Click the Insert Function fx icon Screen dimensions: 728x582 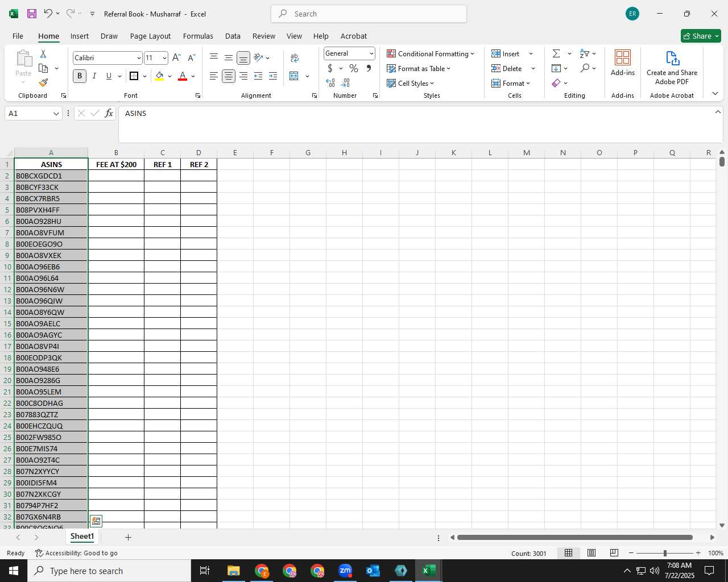point(109,113)
